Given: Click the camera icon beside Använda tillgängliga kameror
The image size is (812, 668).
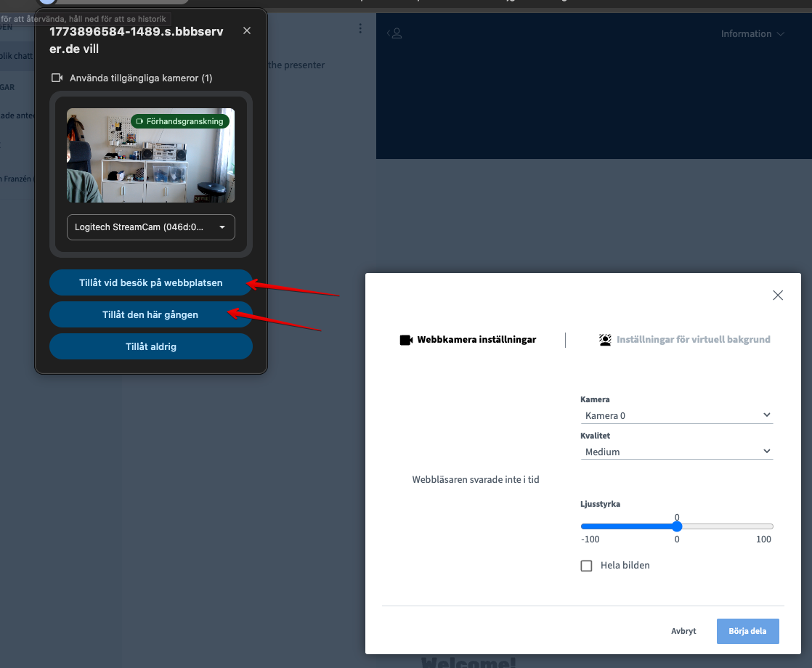Looking at the screenshot, I should tap(57, 78).
